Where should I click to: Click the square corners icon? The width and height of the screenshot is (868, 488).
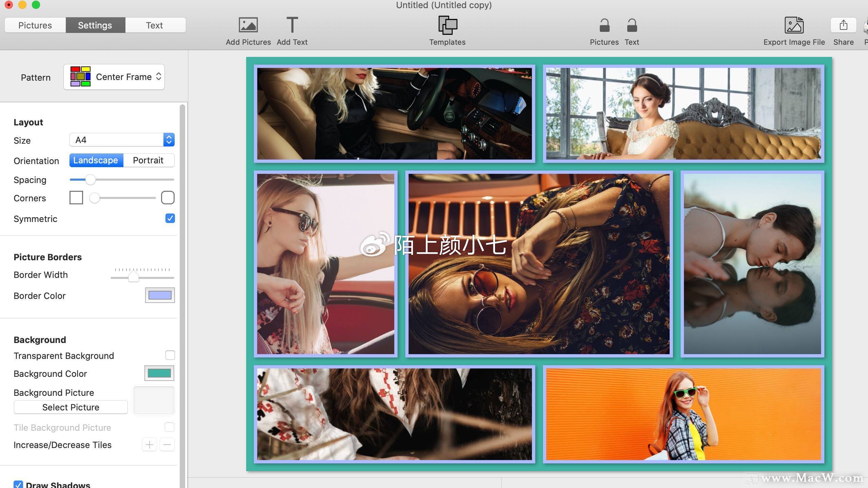point(76,198)
